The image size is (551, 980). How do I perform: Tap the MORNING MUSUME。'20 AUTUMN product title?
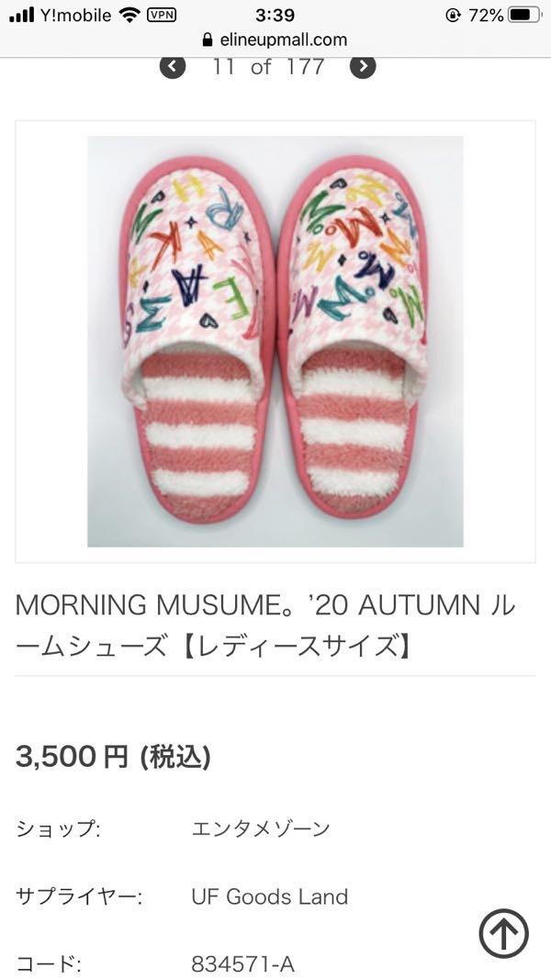point(266,626)
